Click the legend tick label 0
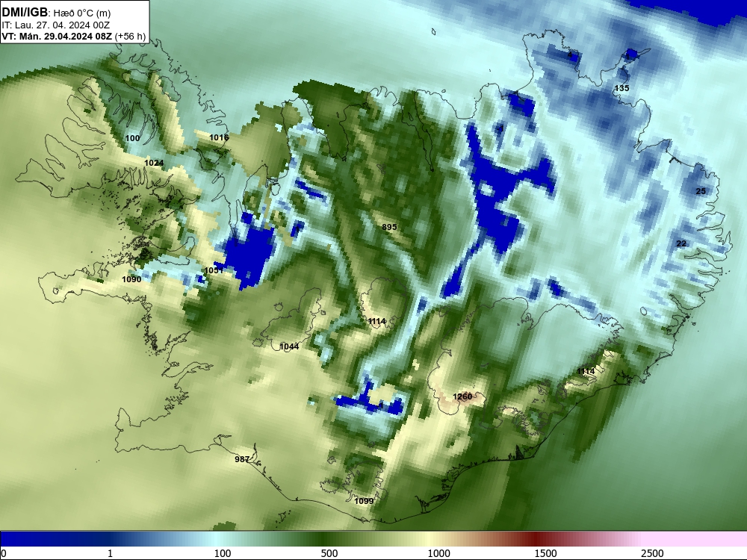747x560 pixels. (x=3, y=553)
